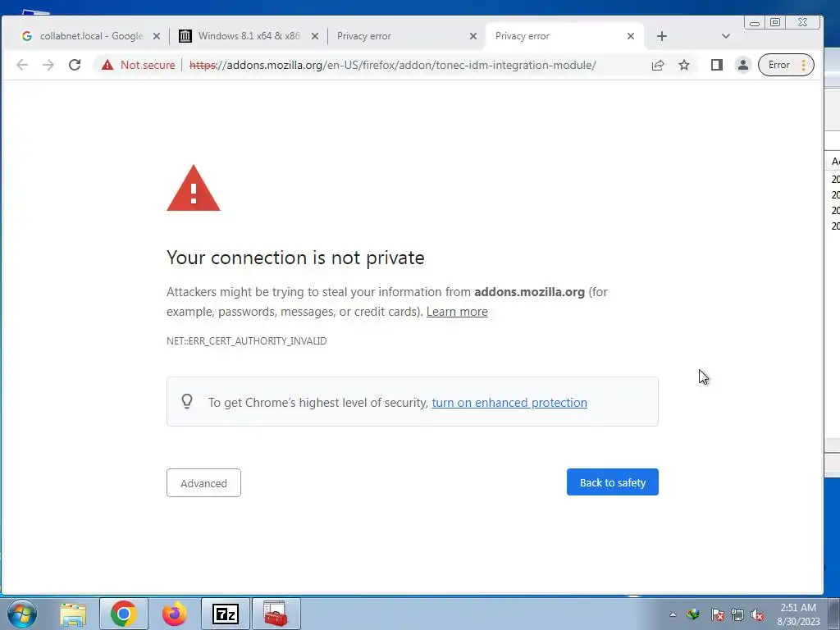Screen dimensions: 840x630
Task: Click the muted volume tray icon
Action: click(x=757, y=614)
